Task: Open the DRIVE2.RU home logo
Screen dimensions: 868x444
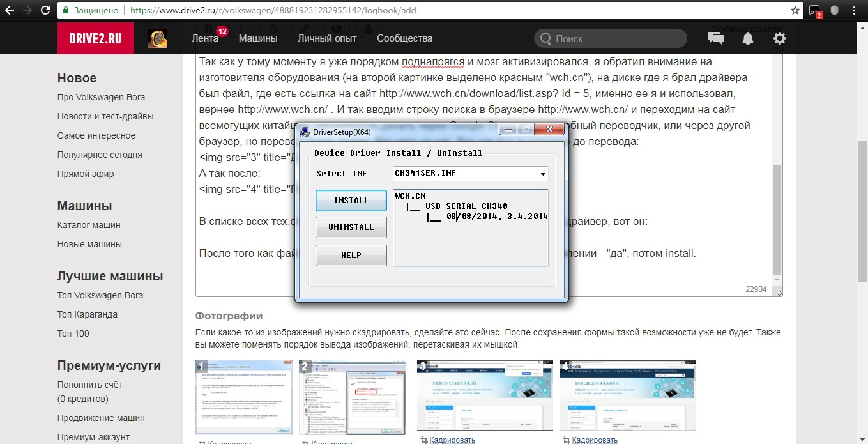Action: pos(96,38)
